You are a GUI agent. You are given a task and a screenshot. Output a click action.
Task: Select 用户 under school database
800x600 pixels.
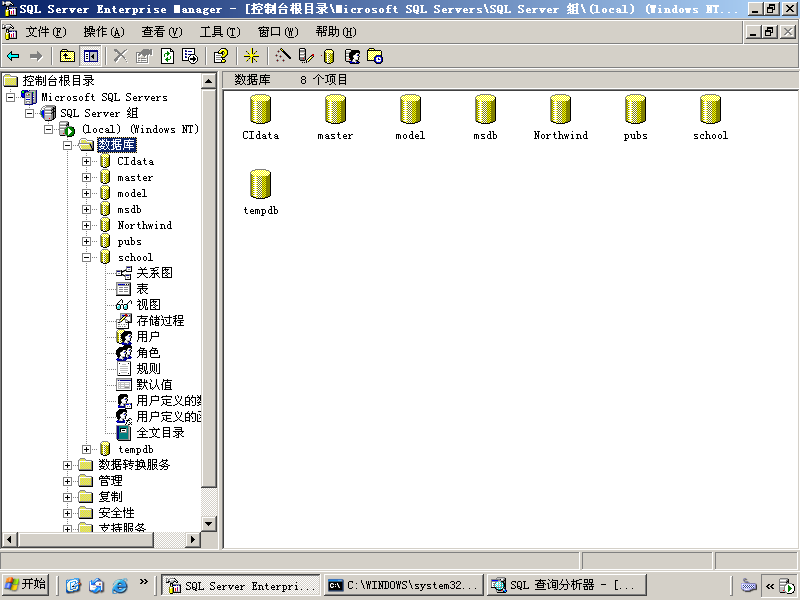click(x=148, y=337)
